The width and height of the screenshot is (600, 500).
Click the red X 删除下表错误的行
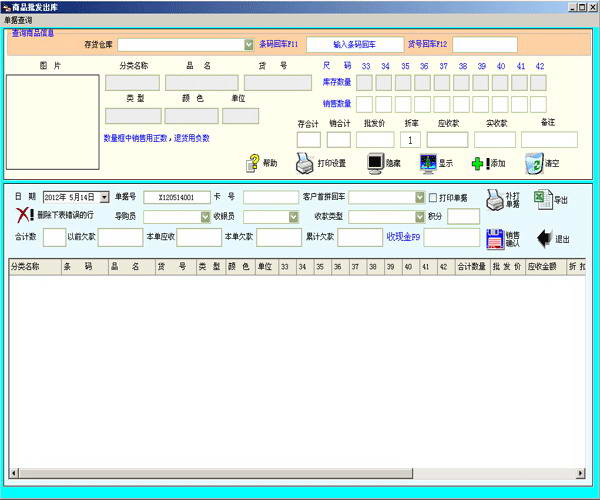click(x=23, y=215)
